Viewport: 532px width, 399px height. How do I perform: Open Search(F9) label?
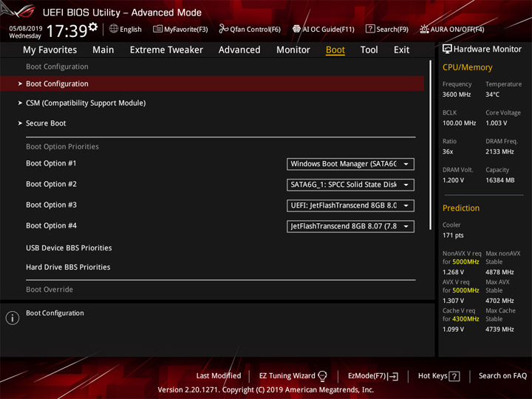point(392,30)
